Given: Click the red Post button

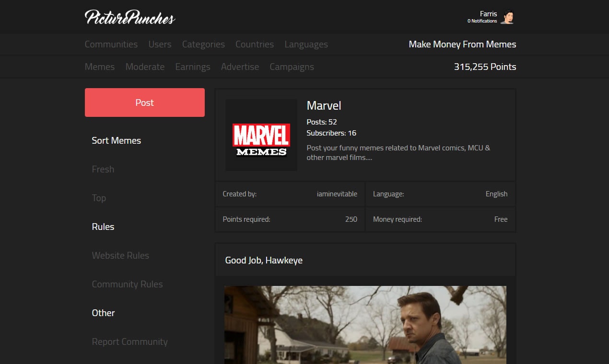Looking at the screenshot, I should (145, 102).
